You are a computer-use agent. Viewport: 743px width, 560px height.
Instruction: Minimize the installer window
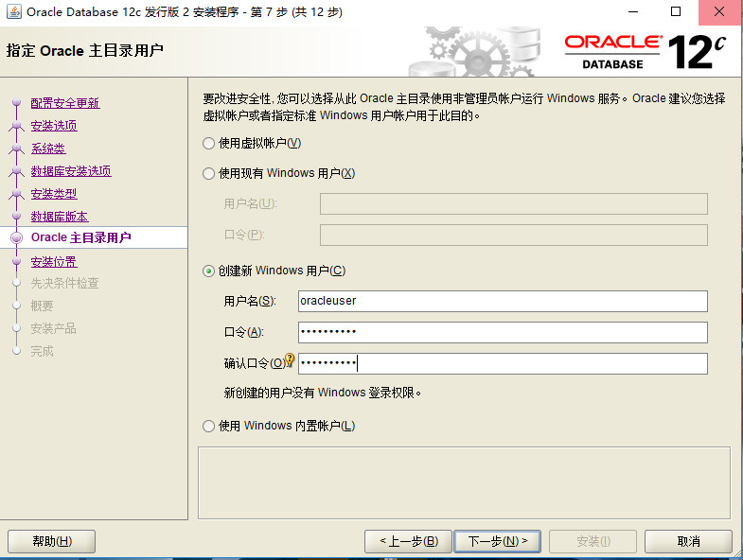[x=633, y=12]
